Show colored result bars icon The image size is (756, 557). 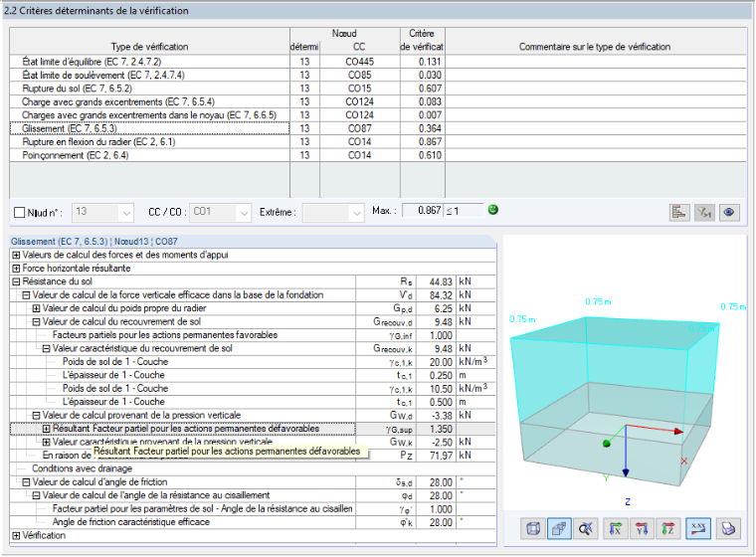(679, 212)
